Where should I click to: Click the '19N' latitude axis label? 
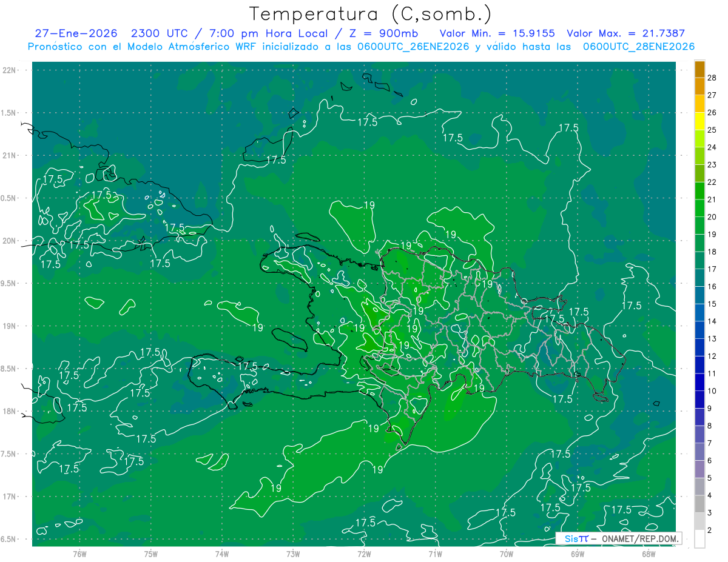point(10,326)
